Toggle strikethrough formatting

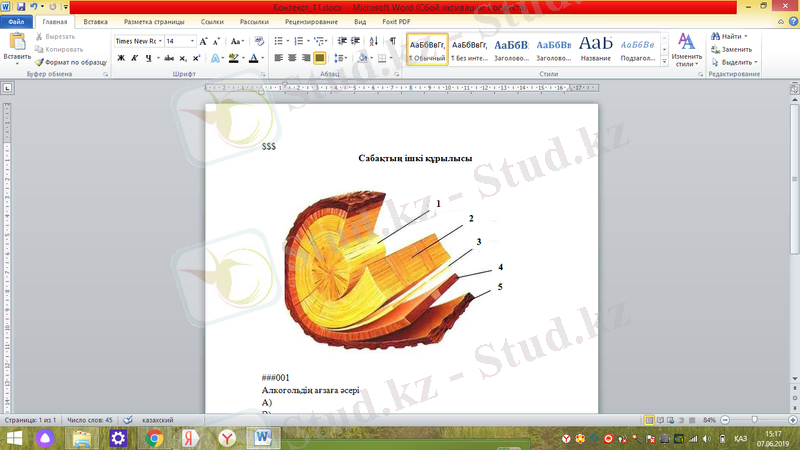169,58
